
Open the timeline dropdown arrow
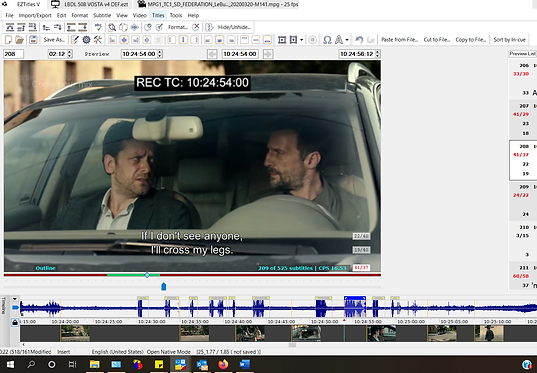pos(15,299)
